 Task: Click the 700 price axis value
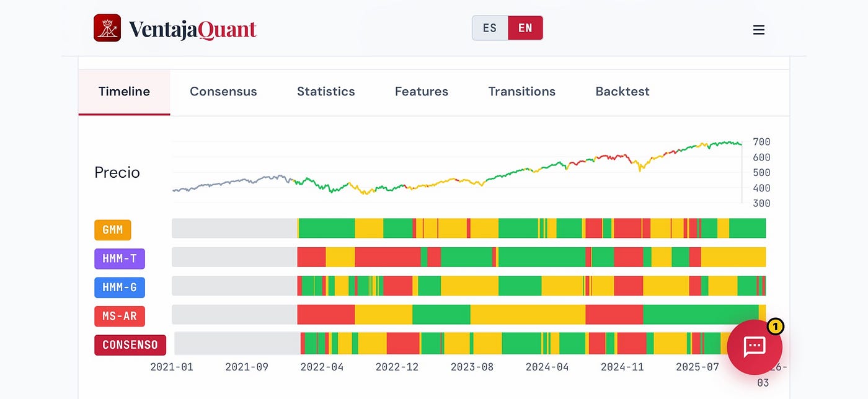[761, 142]
